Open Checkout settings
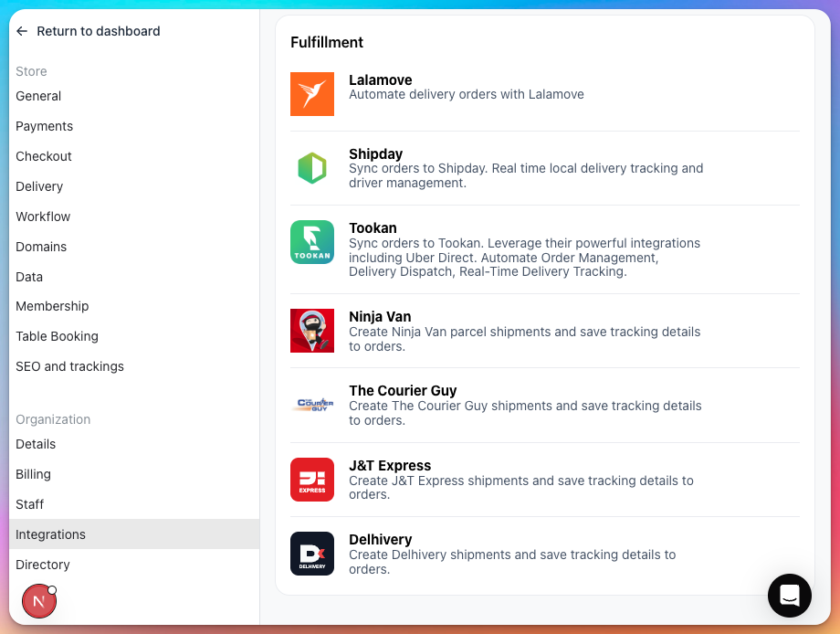 (x=44, y=156)
